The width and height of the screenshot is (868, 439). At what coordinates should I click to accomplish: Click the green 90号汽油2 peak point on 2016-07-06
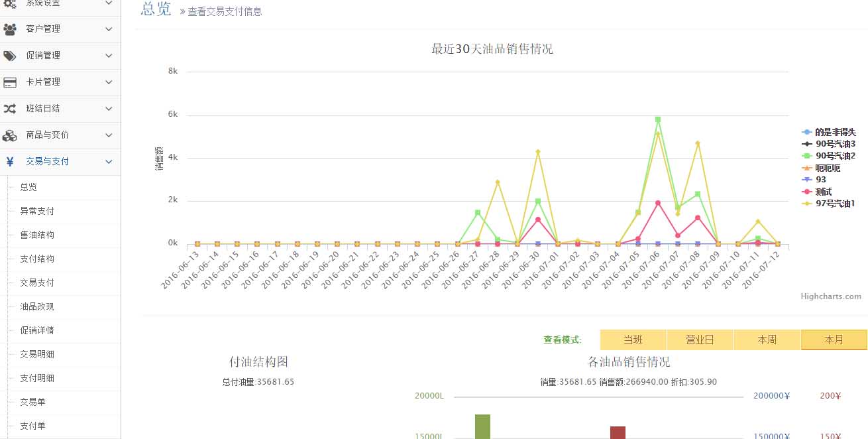coord(658,119)
